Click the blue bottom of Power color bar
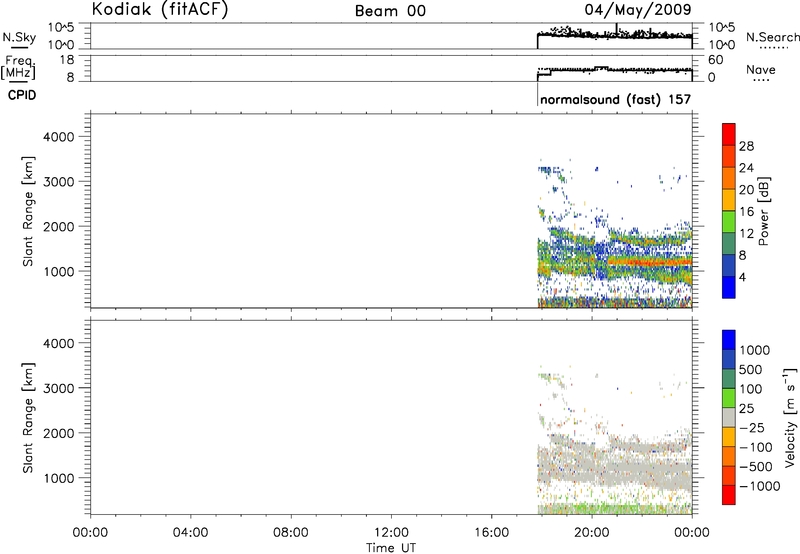Viewport: 800px width, 554px height. 729,287
